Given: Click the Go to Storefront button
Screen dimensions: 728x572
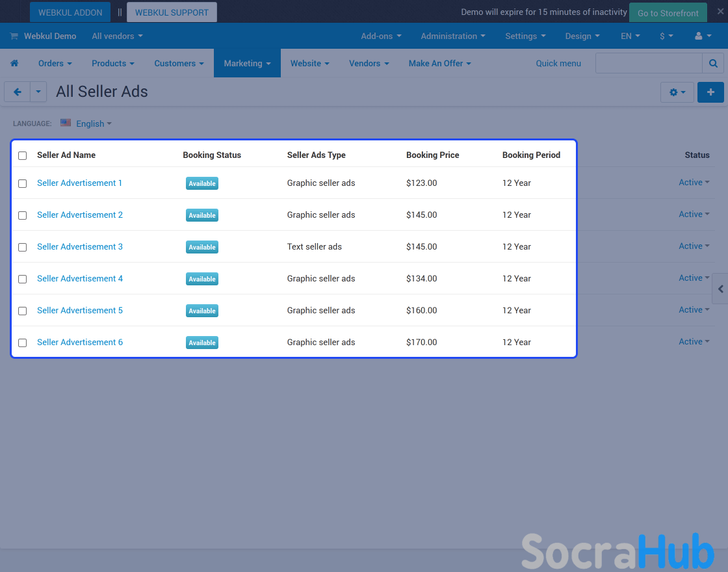Looking at the screenshot, I should click(x=668, y=13).
